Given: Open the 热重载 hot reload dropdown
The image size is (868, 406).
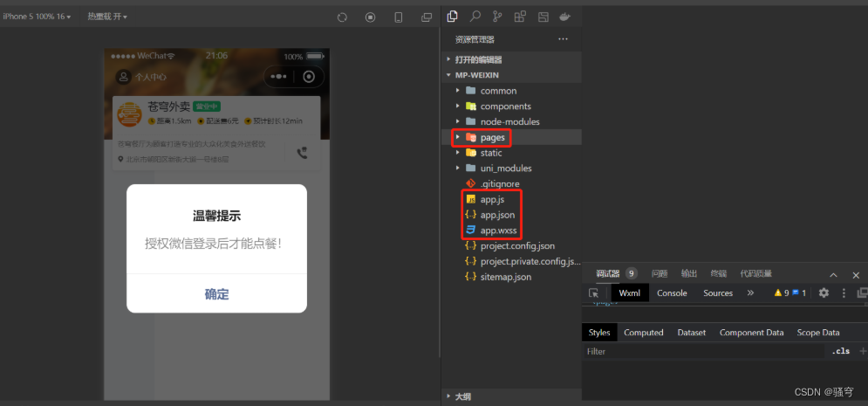Looking at the screenshot, I should tap(107, 17).
